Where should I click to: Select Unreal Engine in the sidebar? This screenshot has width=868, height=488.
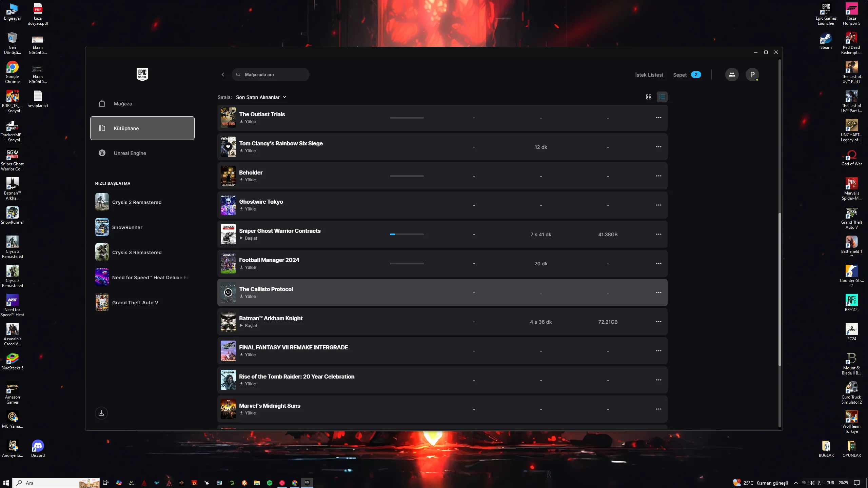point(130,153)
